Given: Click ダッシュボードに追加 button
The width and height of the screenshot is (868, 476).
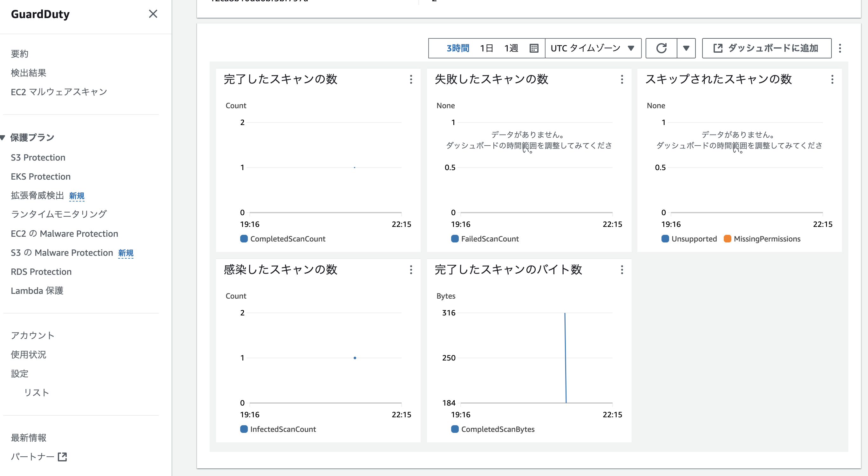Looking at the screenshot, I should pos(766,48).
